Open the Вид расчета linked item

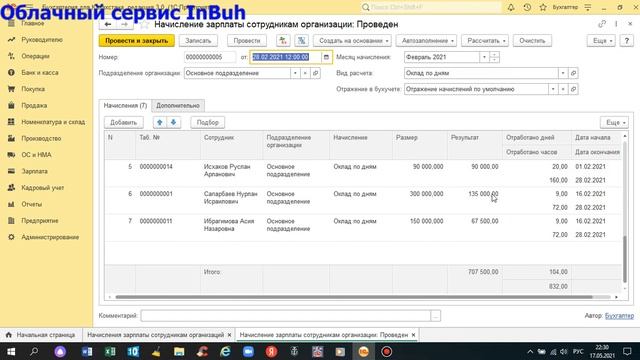(x=573, y=73)
